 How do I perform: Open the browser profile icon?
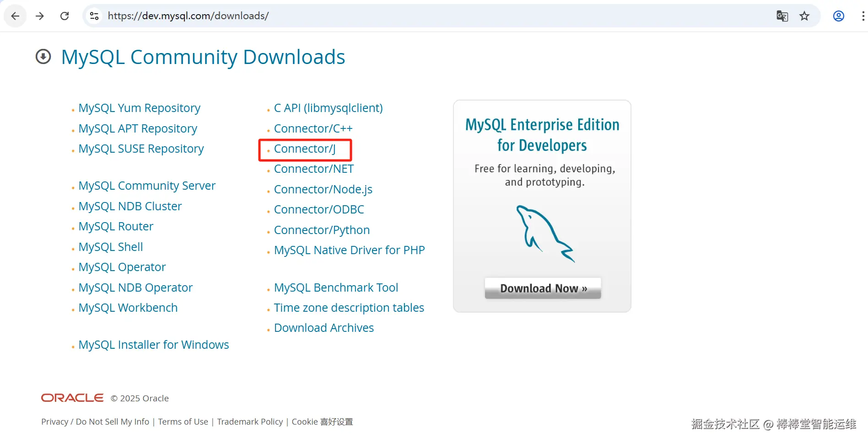pyautogui.click(x=838, y=16)
